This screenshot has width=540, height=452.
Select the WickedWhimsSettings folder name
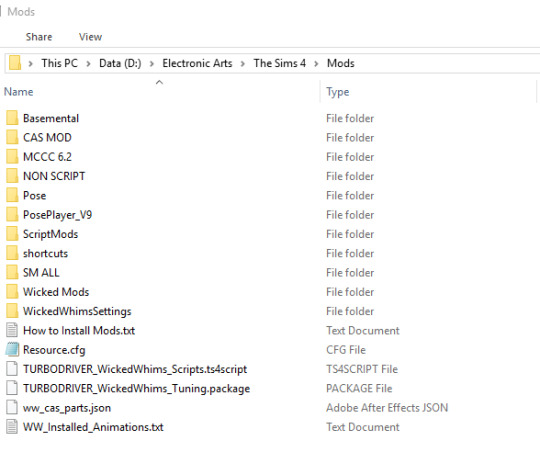[77, 311]
